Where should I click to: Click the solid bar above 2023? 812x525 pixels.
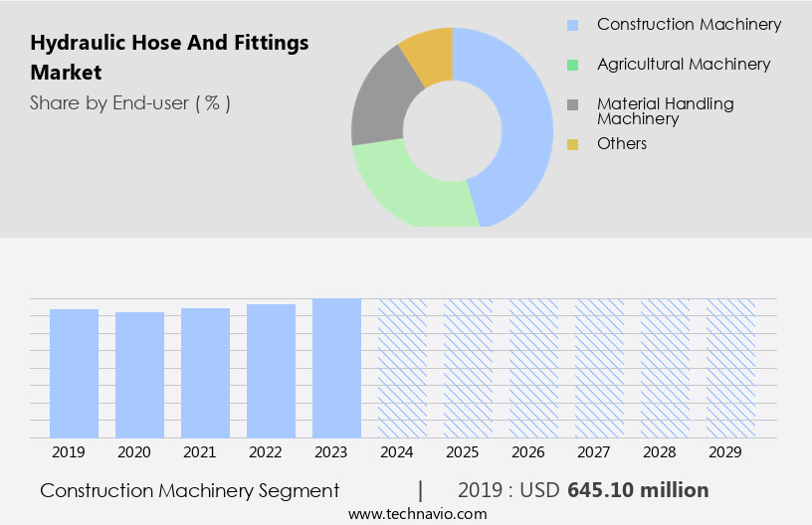point(336,368)
